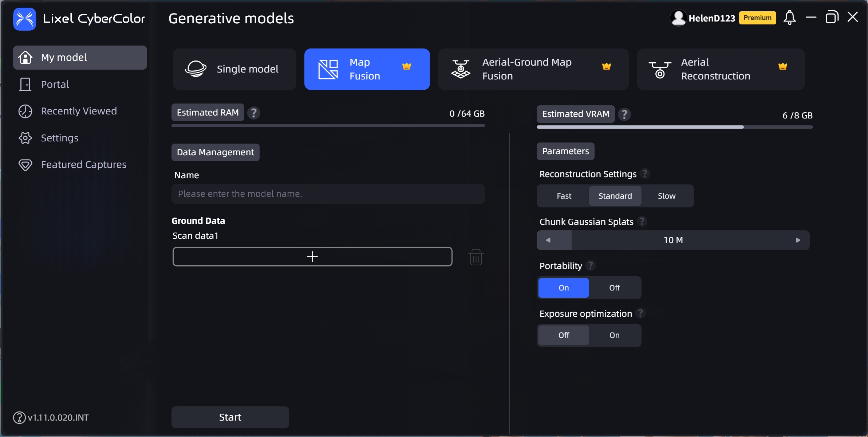
Task: Set reconstruction speed to Standard
Action: [x=615, y=196]
